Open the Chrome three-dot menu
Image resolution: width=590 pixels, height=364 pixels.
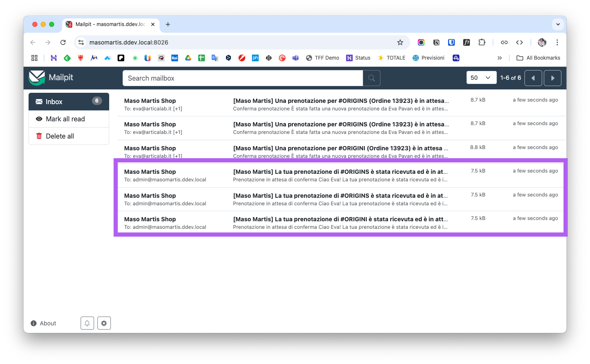pyautogui.click(x=557, y=42)
